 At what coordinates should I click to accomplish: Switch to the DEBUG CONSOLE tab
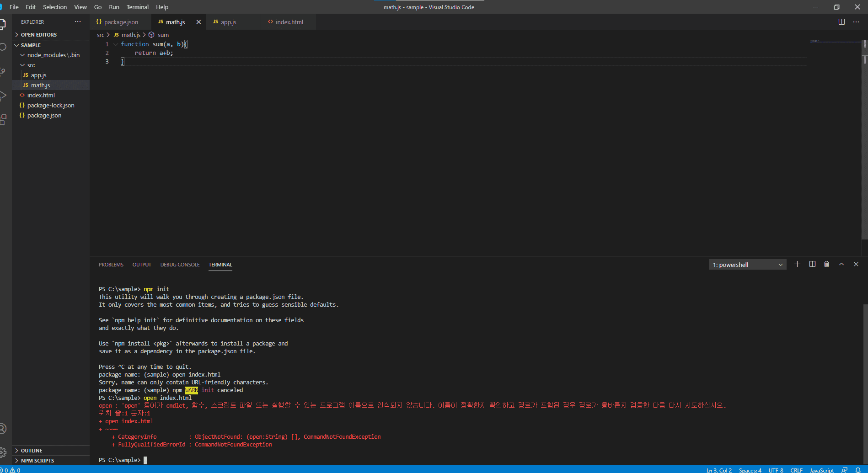pyautogui.click(x=180, y=265)
